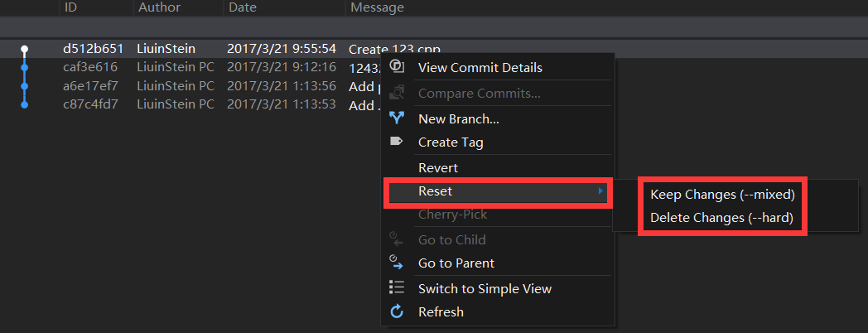
Task: Click New Branch... menu text
Action: coord(458,118)
